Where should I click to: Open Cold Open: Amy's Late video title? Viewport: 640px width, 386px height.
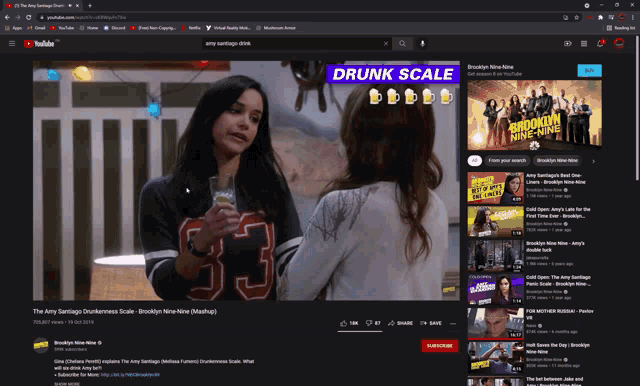[x=558, y=213]
